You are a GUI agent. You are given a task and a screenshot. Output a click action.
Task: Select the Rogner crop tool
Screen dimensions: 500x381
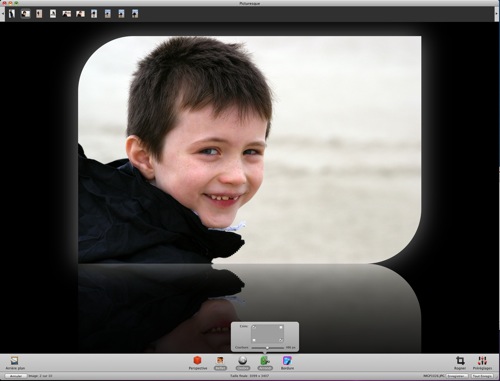pyautogui.click(x=460, y=363)
